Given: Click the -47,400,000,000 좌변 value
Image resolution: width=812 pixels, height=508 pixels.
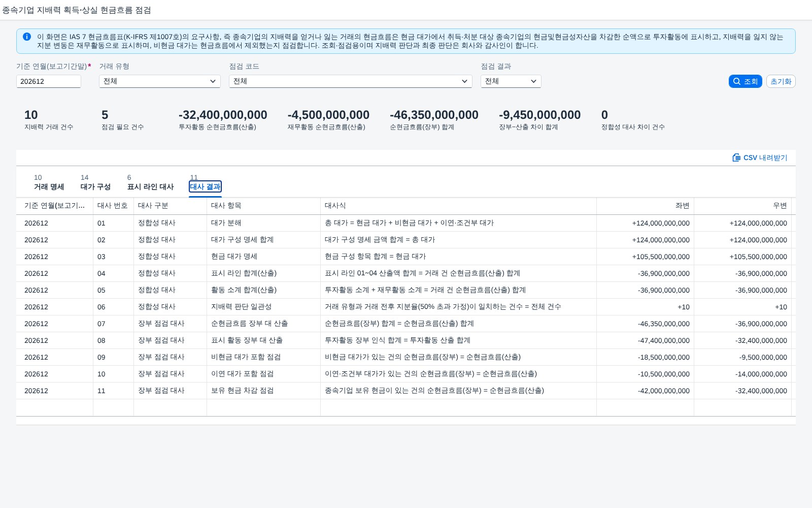Looking at the screenshot, I should pyautogui.click(x=664, y=340).
